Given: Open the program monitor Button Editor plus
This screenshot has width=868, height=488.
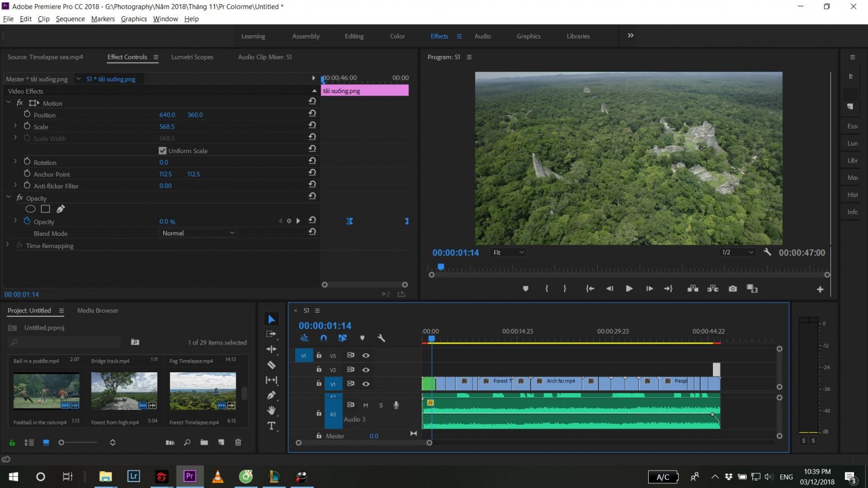Looking at the screenshot, I should [820, 289].
